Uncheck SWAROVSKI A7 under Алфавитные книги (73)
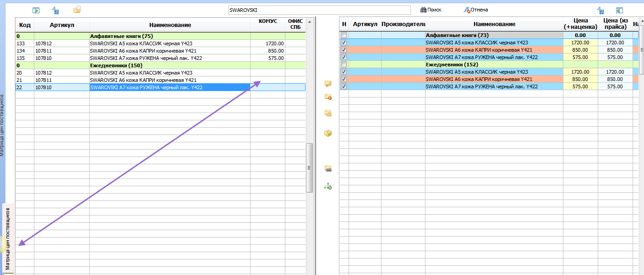Screen dimensions: 644x275 pos(344,57)
